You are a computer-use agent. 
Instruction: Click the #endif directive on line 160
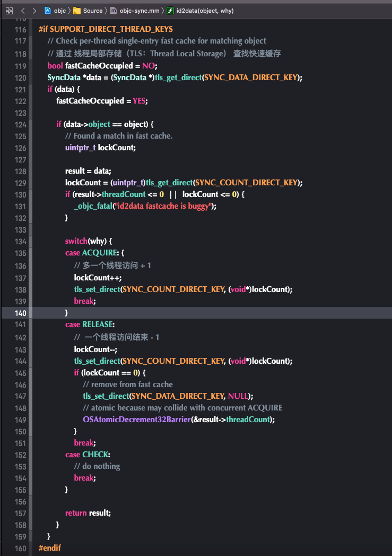tap(50, 548)
